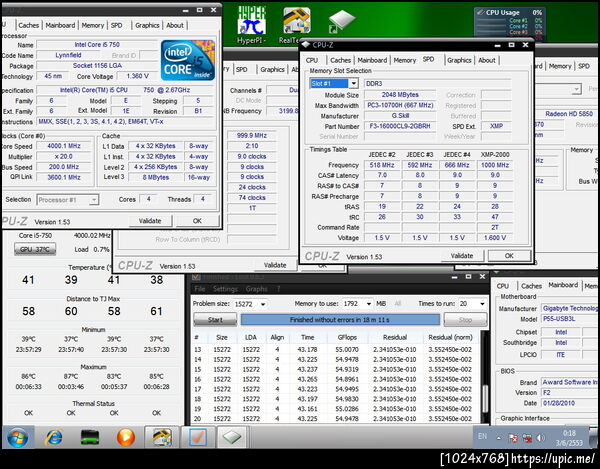Expand the Slot #1 memory slot dropdown
The width and height of the screenshot is (600, 469).
(353, 83)
